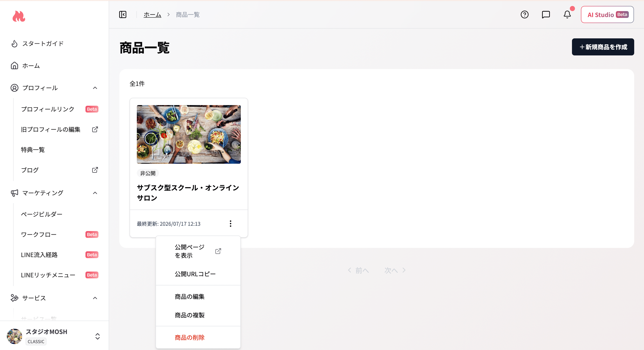Click the サービス hand icon
Image resolution: width=644 pixels, height=350 pixels.
click(14, 298)
